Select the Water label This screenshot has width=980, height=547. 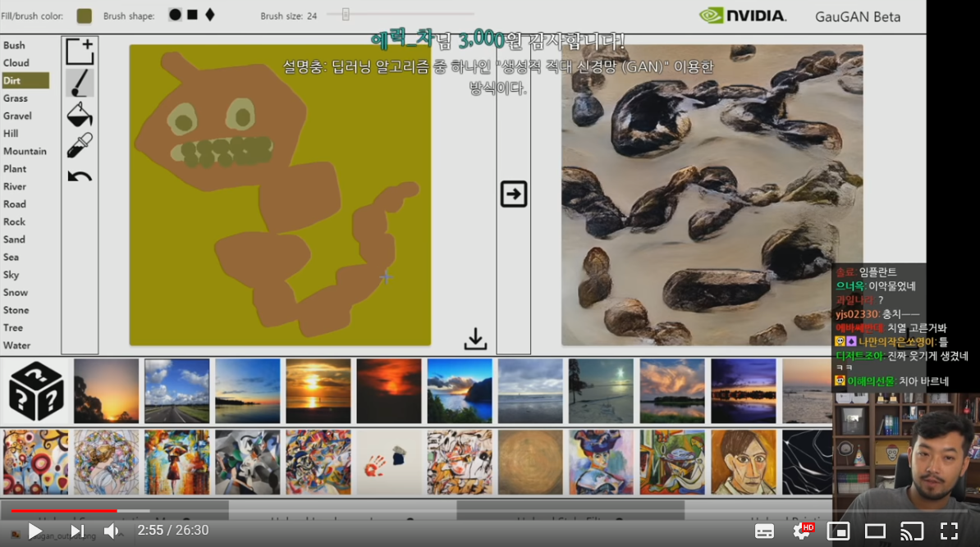click(x=16, y=345)
